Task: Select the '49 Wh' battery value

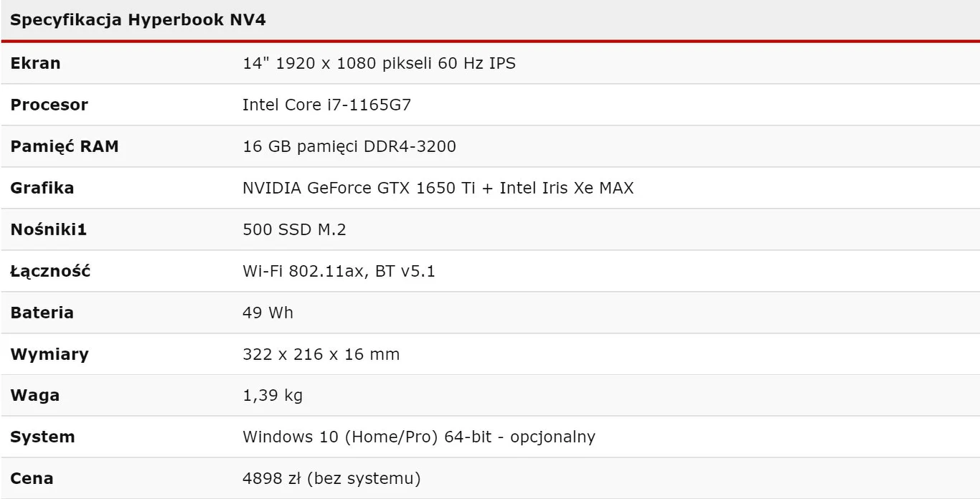Action: (x=268, y=313)
